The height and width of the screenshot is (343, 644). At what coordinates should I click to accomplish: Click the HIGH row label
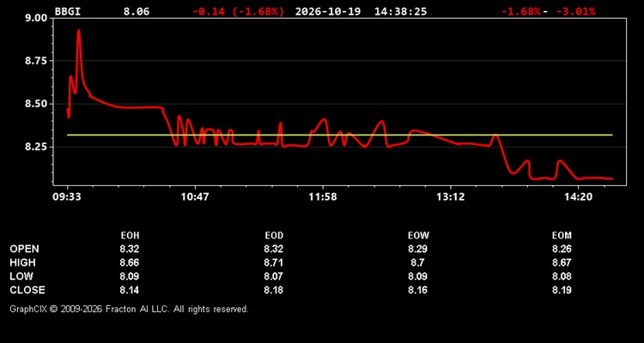pyautogui.click(x=22, y=262)
